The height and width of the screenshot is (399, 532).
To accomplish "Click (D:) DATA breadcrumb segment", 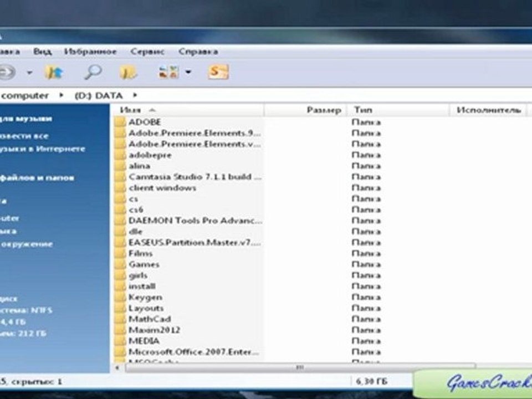I will pyautogui.click(x=99, y=96).
